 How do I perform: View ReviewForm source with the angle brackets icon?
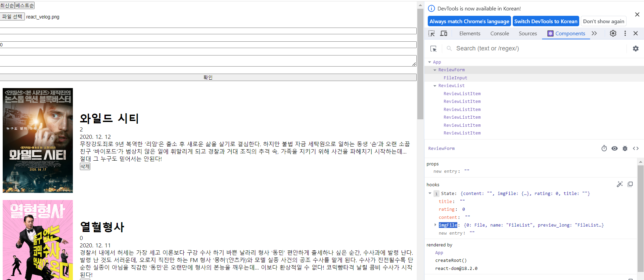[x=636, y=148]
